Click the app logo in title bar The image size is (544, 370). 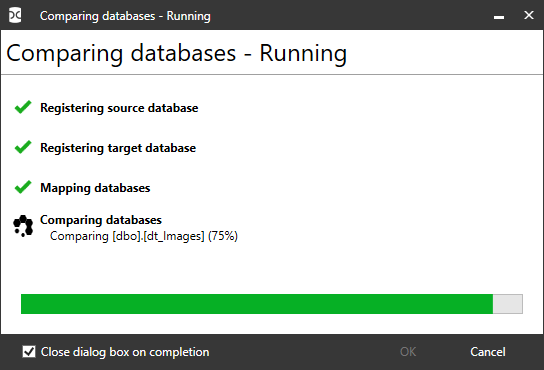[15, 15]
